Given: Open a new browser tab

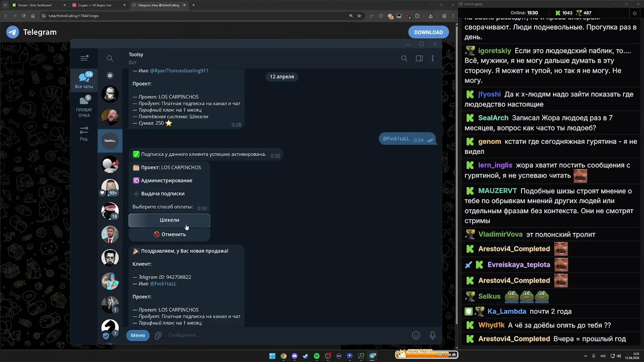Looking at the screenshot, I should tap(194, 5).
